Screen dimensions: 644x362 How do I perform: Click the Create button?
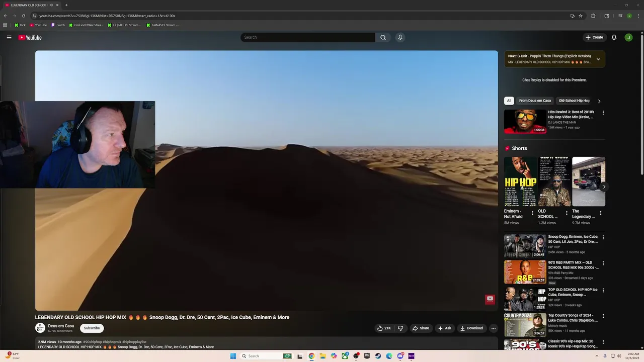594,37
